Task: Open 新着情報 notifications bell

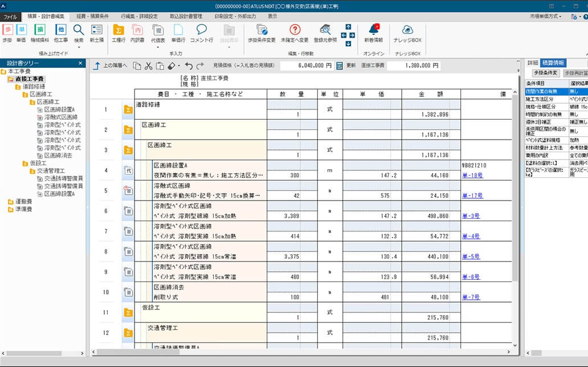Action: pyautogui.click(x=374, y=33)
